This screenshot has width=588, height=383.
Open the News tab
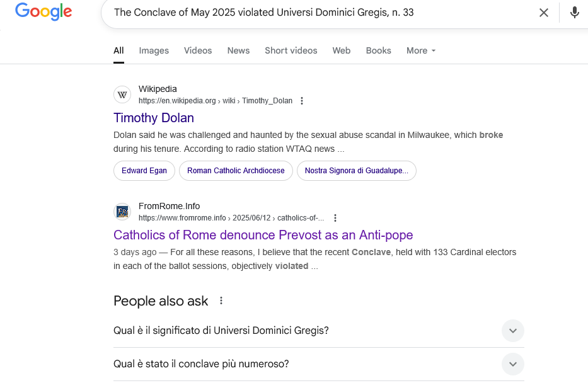point(238,50)
